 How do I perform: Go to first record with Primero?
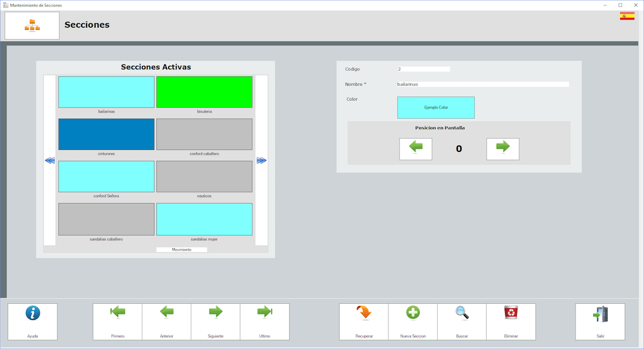click(118, 313)
